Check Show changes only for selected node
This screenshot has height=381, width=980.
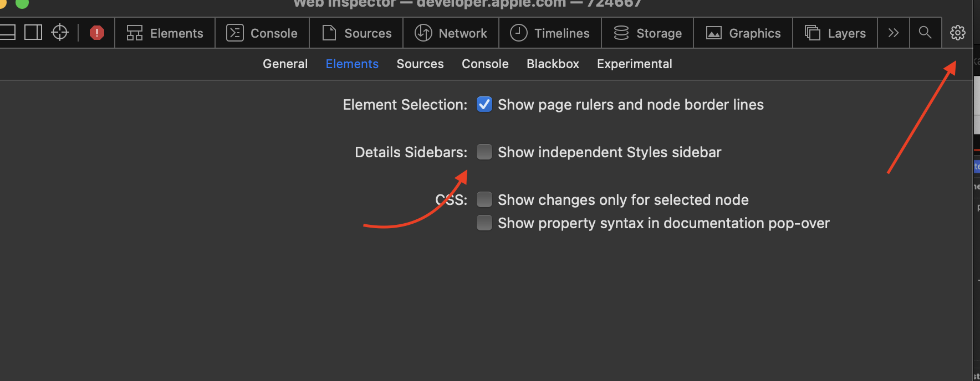point(484,199)
